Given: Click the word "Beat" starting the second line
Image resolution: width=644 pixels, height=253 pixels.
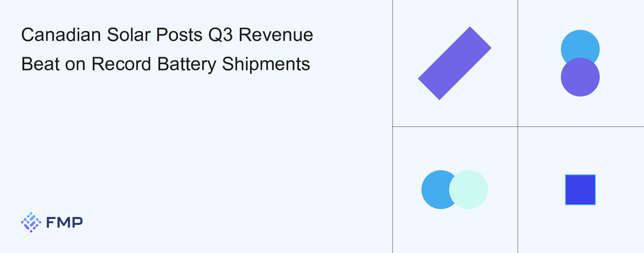Looking at the screenshot, I should tap(40, 64).
